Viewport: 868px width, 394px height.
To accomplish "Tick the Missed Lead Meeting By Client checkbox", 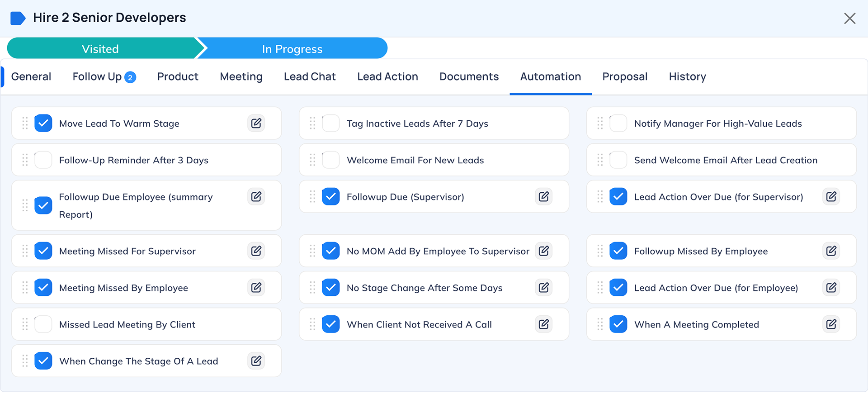I will click(x=43, y=324).
